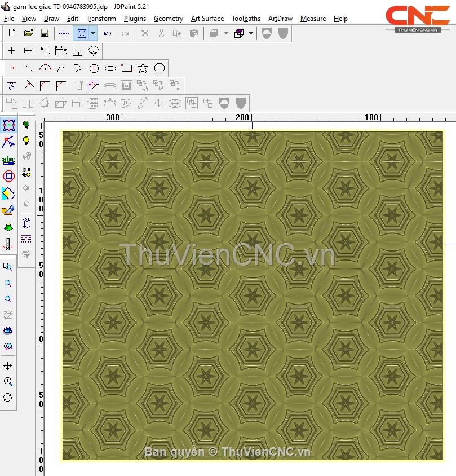Select the abc text tool

pyautogui.click(x=8, y=160)
